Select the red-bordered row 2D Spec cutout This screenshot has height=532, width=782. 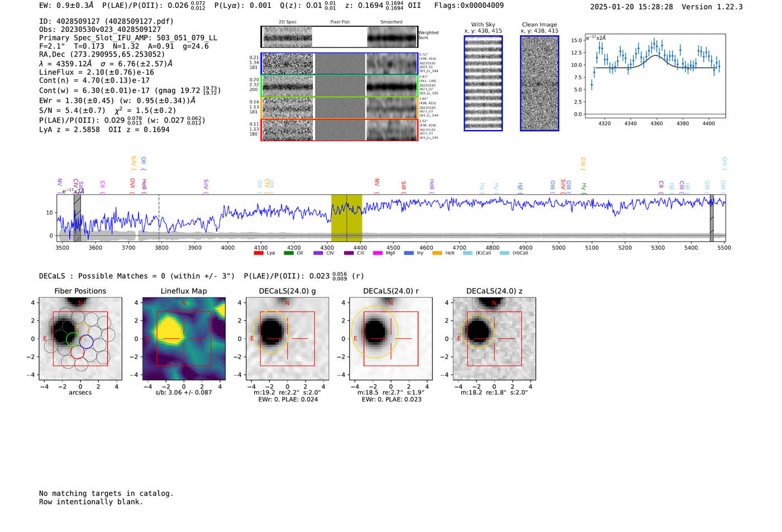(x=288, y=130)
